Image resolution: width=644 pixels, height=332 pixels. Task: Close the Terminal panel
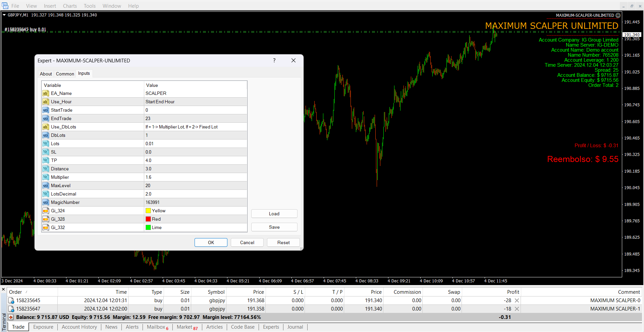(3, 289)
